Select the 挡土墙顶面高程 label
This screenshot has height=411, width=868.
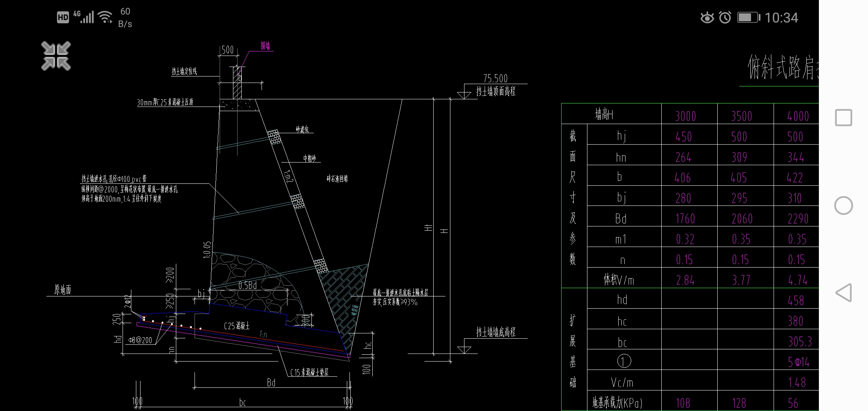[496, 91]
